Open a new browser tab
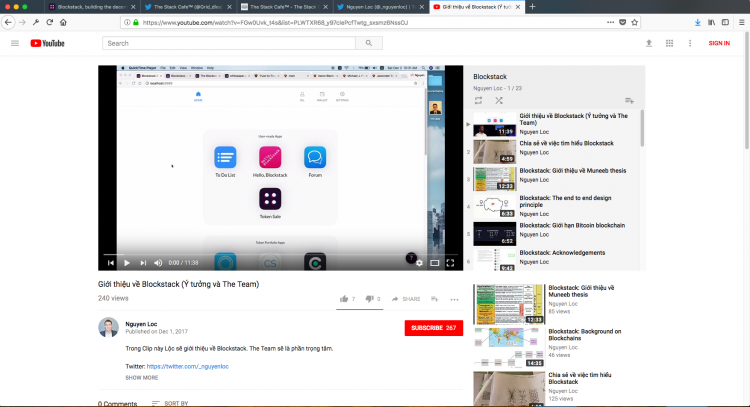750x407 pixels. pos(532,7)
